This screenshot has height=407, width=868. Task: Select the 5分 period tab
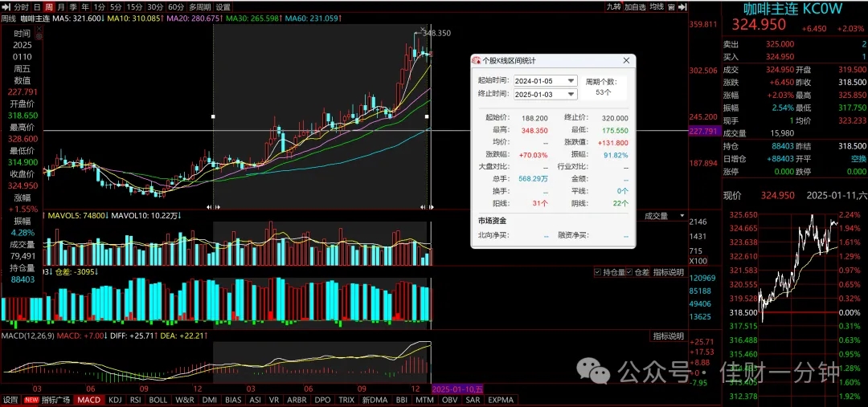pyautogui.click(x=115, y=7)
